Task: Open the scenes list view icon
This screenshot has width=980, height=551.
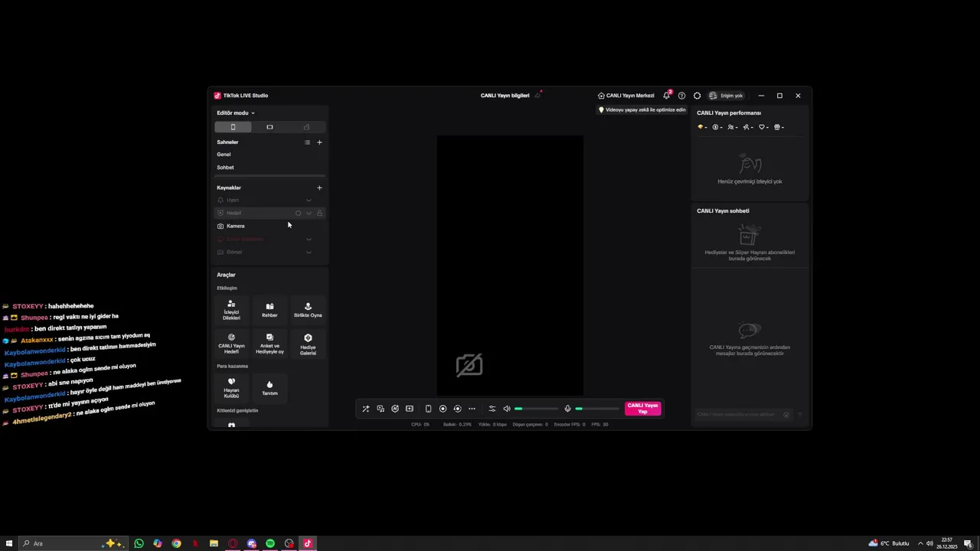Action: pyautogui.click(x=307, y=142)
